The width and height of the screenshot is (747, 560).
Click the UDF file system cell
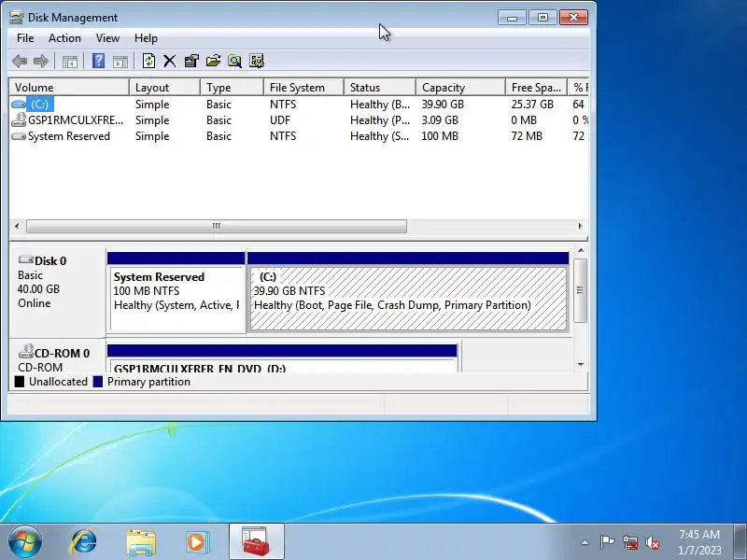[280, 120]
